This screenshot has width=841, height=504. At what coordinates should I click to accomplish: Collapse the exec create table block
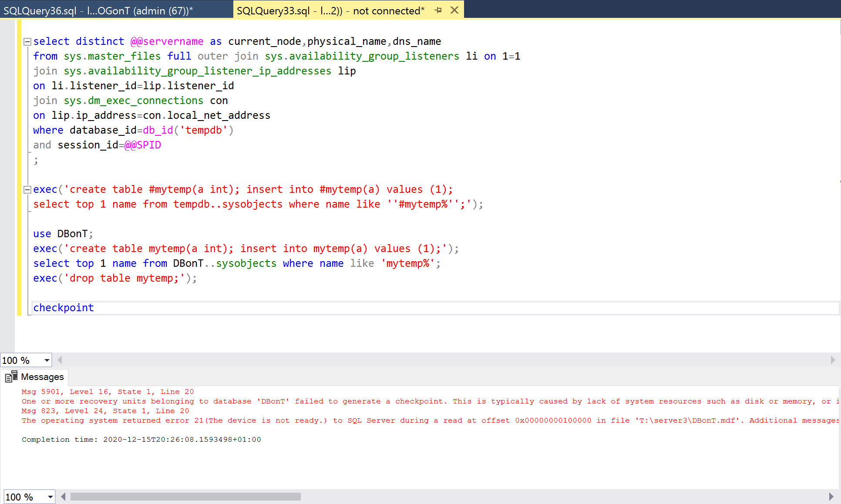[27, 190]
